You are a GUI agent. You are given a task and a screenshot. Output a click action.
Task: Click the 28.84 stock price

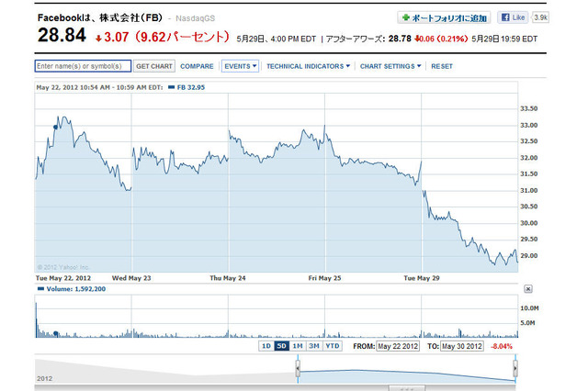[62, 35]
